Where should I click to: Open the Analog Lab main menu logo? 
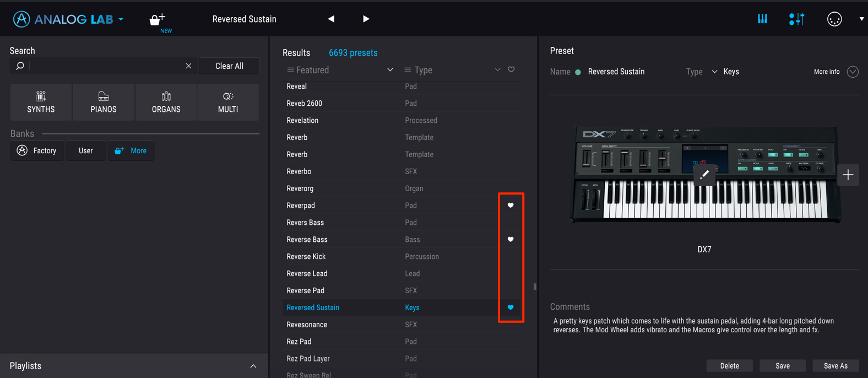coord(63,19)
